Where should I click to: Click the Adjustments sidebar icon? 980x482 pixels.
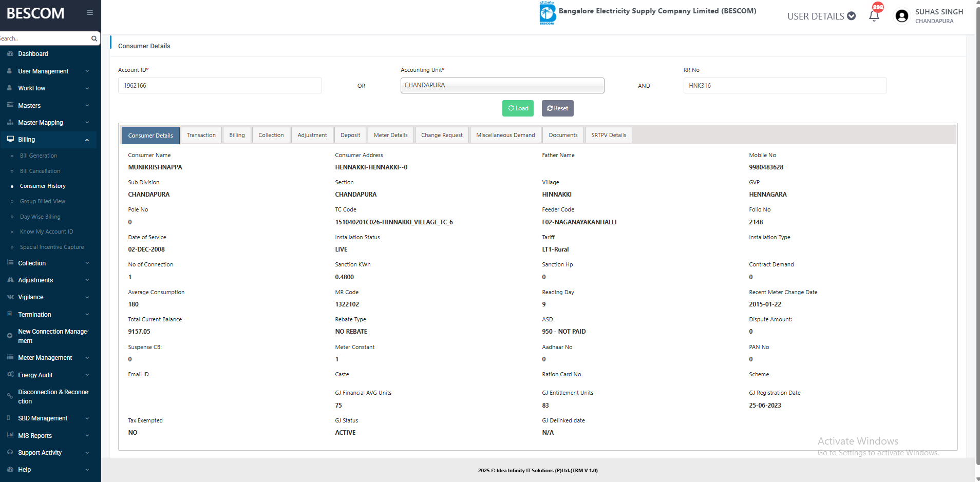click(10, 280)
